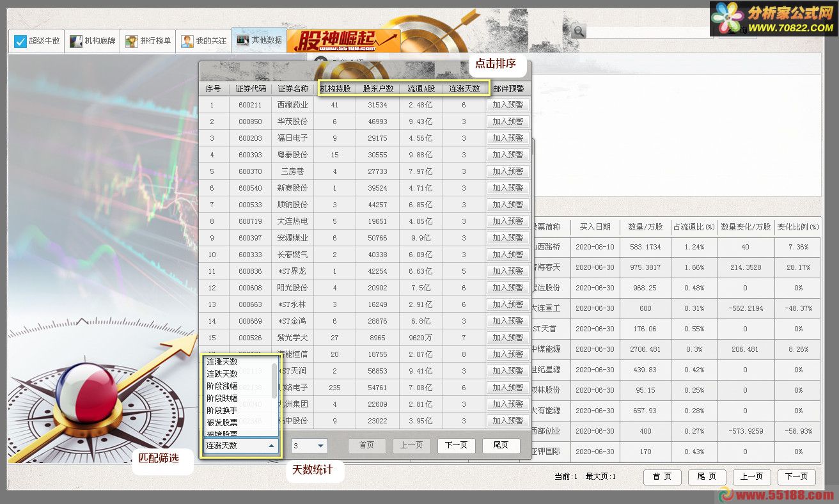Click main window 首 页 button
Viewport: 839px width, 504px height.
662,476
